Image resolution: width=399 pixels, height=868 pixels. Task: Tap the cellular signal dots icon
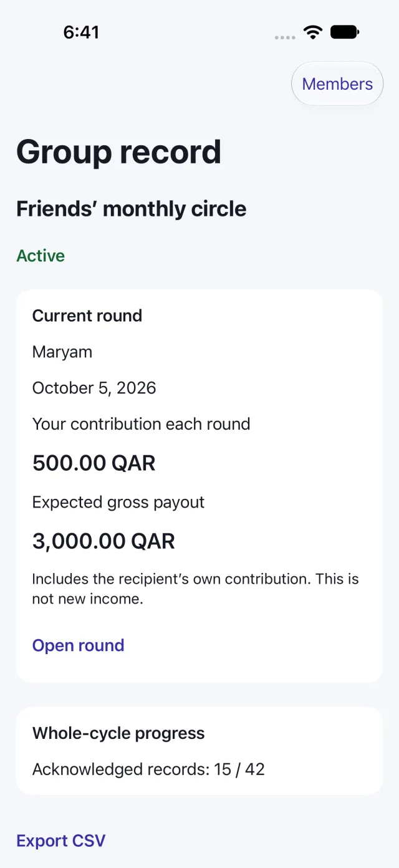point(285,37)
